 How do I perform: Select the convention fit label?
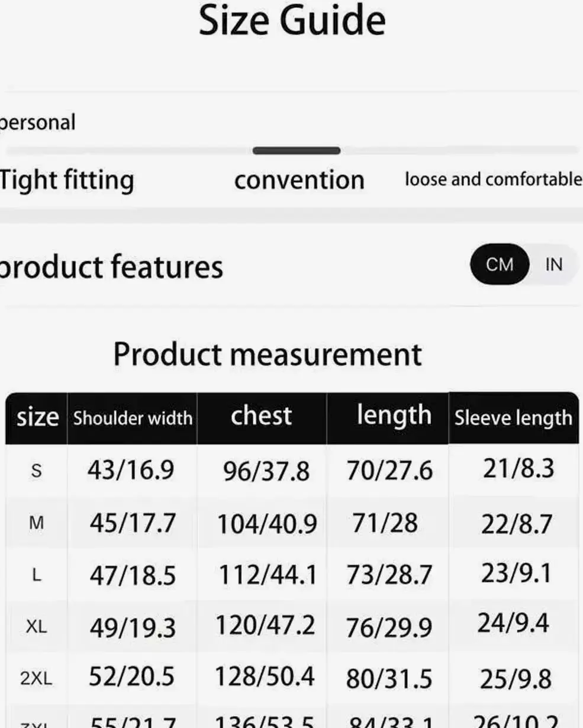(x=299, y=180)
